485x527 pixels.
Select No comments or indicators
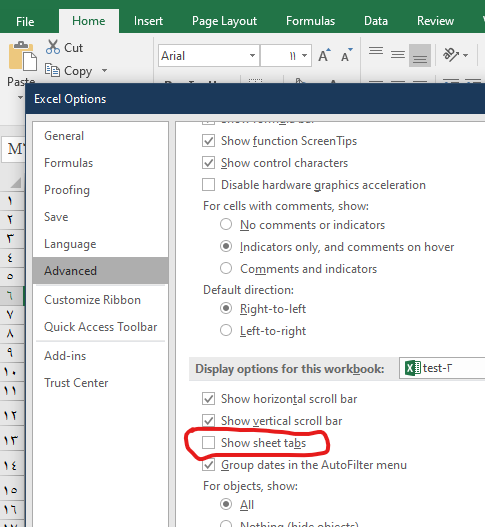coord(226,225)
